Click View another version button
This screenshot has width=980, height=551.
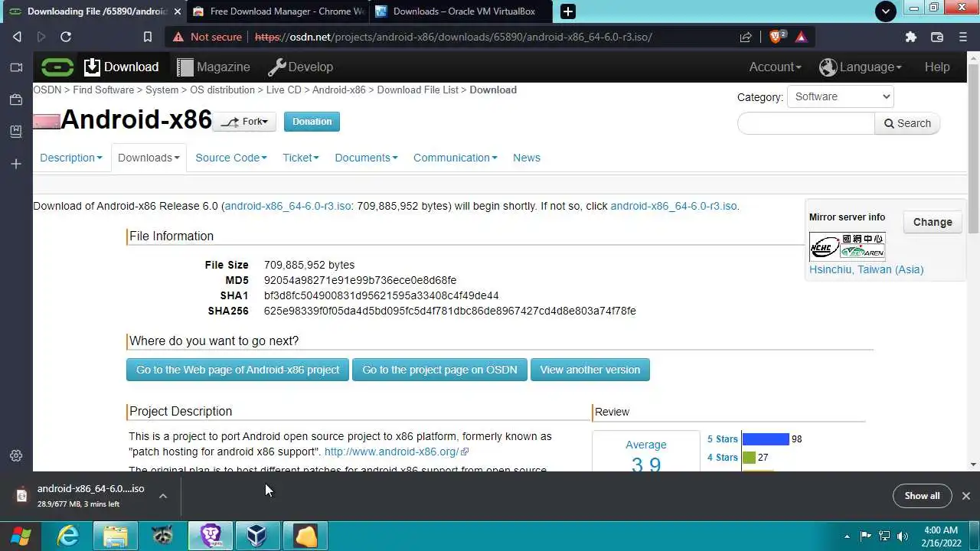590,370
